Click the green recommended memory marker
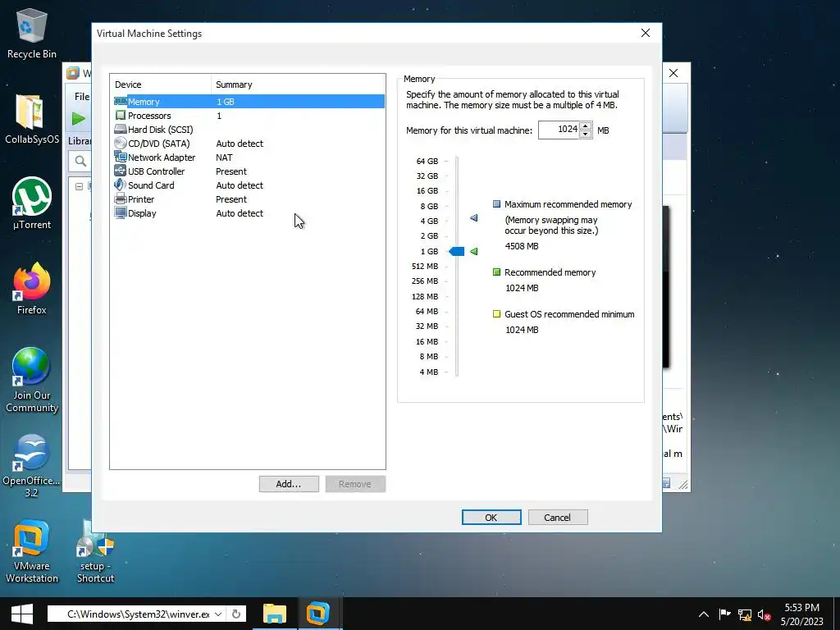This screenshot has height=630, width=840. 473,251
